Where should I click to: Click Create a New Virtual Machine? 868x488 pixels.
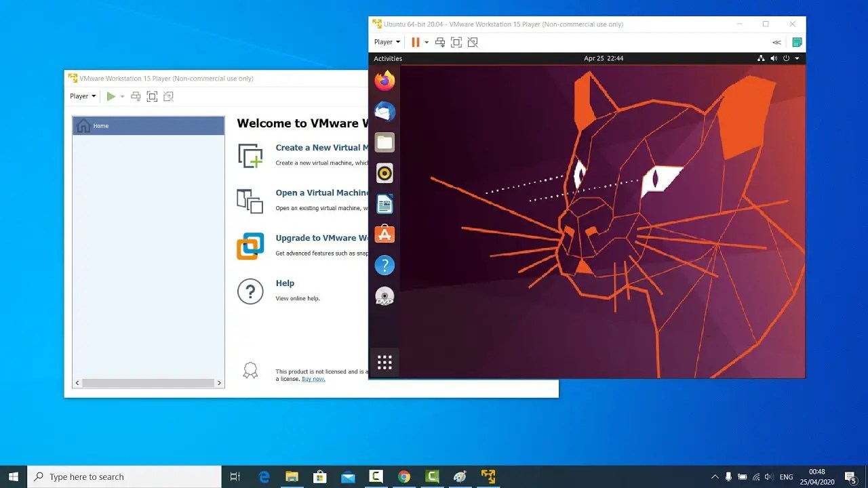[x=319, y=147]
